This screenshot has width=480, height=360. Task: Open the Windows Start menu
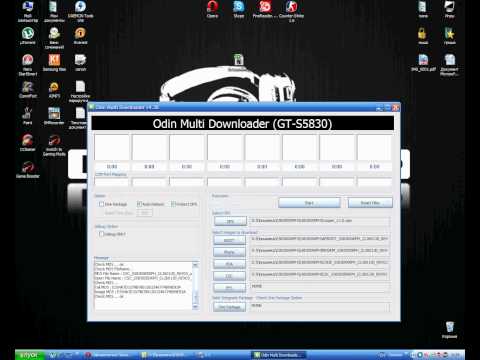[x=29, y=355]
